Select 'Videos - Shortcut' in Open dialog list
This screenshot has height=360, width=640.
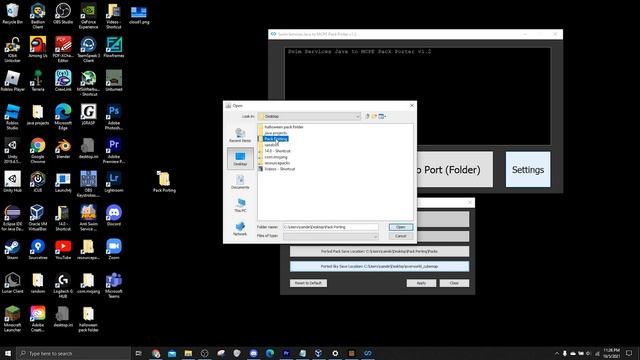(280, 169)
